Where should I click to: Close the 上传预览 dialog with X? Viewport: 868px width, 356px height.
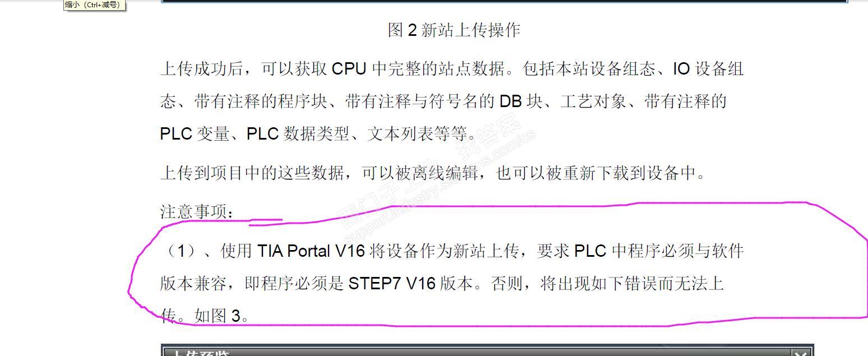click(801, 353)
